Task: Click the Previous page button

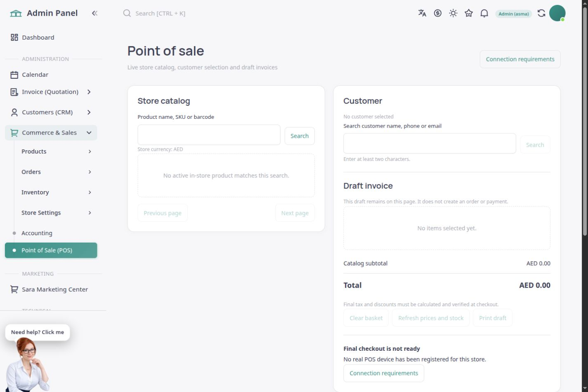Action: (163, 213)
